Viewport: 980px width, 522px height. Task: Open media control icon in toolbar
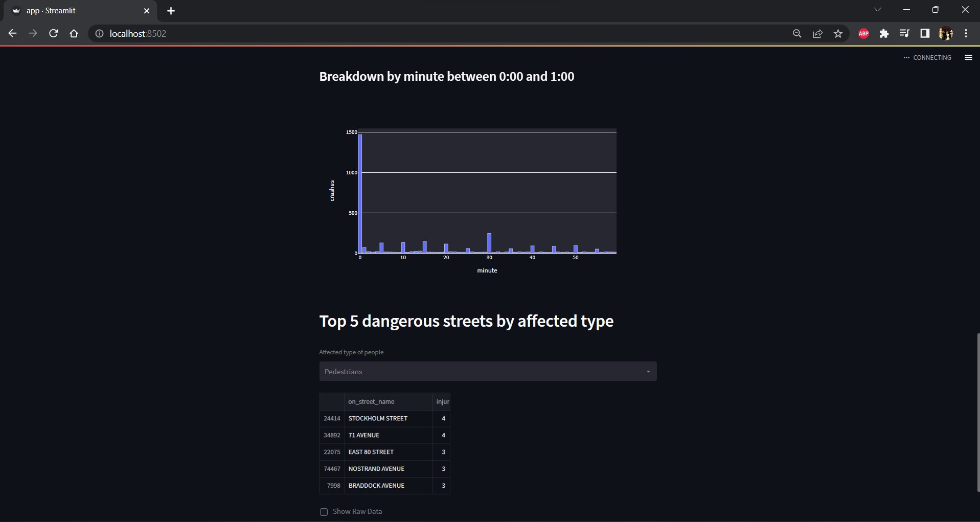click(x=904, y=34)
